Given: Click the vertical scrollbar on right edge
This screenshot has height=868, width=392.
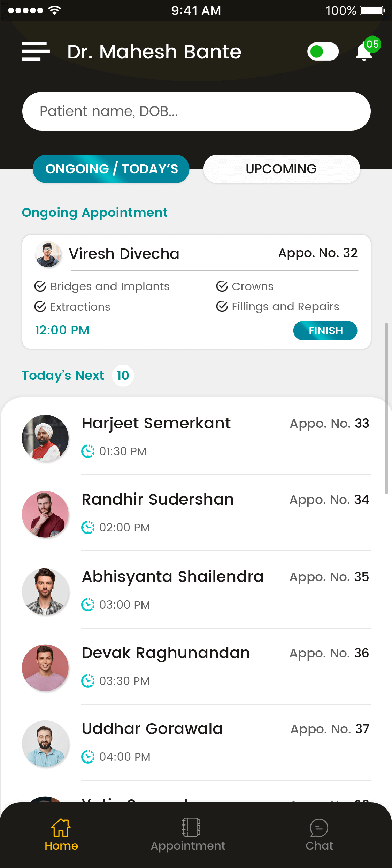Looking at the screenshot, I should [386, 408].
